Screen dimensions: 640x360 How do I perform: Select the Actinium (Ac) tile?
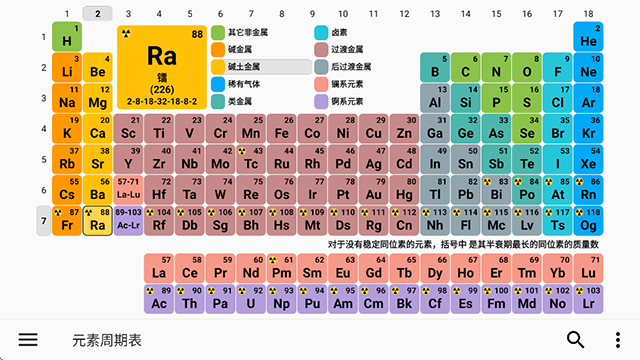point(159,299)
